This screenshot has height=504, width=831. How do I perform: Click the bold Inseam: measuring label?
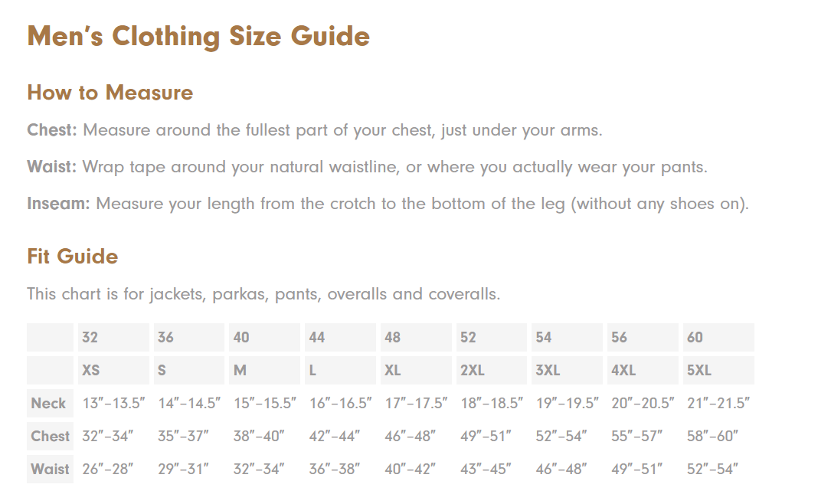point(58,204)
